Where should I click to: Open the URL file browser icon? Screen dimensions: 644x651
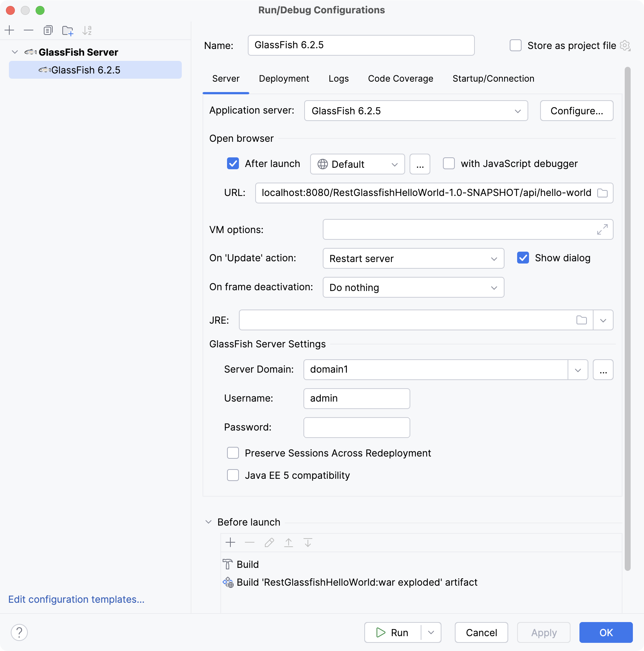603,193
